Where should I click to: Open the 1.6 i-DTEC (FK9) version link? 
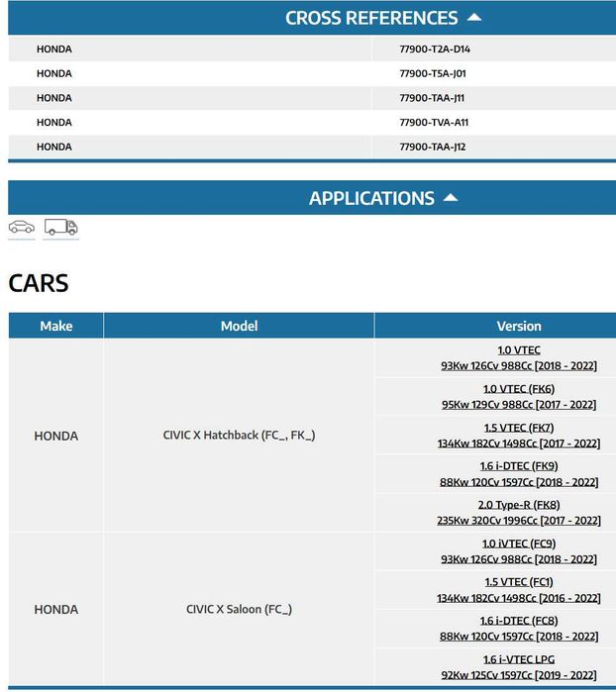click(x=519, y=474)
